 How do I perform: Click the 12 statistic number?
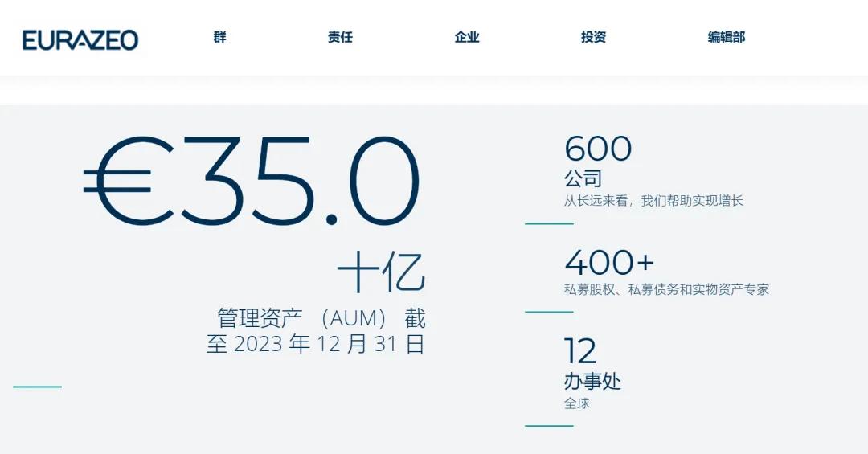(580, 351)
